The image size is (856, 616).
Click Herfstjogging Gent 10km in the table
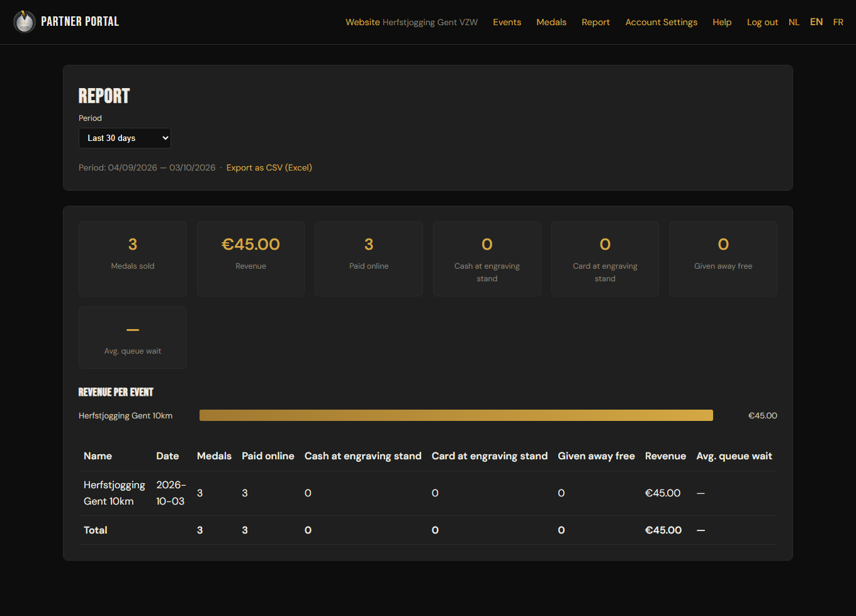tap(115, 493)
